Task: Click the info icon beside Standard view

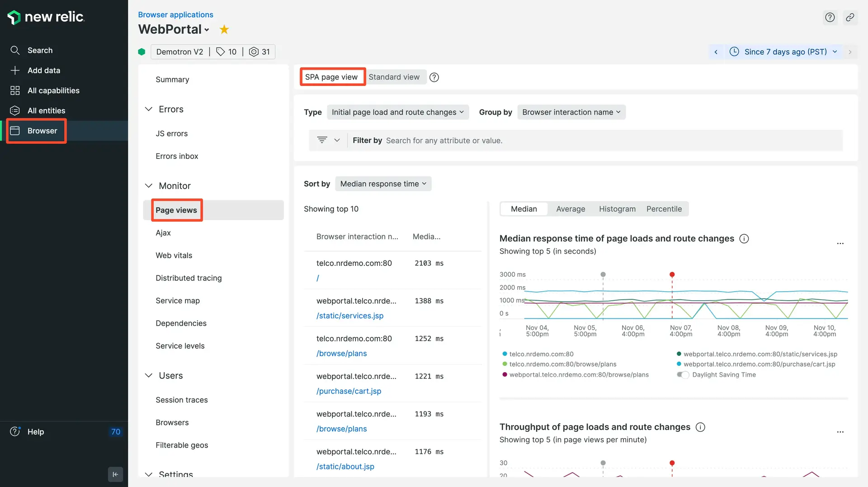Action: click(x=434, y=77)
